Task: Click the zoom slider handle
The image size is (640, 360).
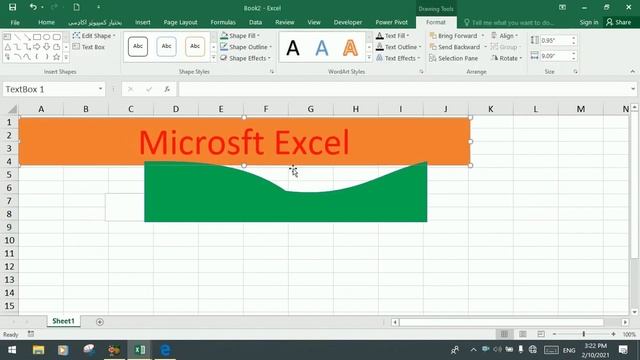Action: (584, 334)
